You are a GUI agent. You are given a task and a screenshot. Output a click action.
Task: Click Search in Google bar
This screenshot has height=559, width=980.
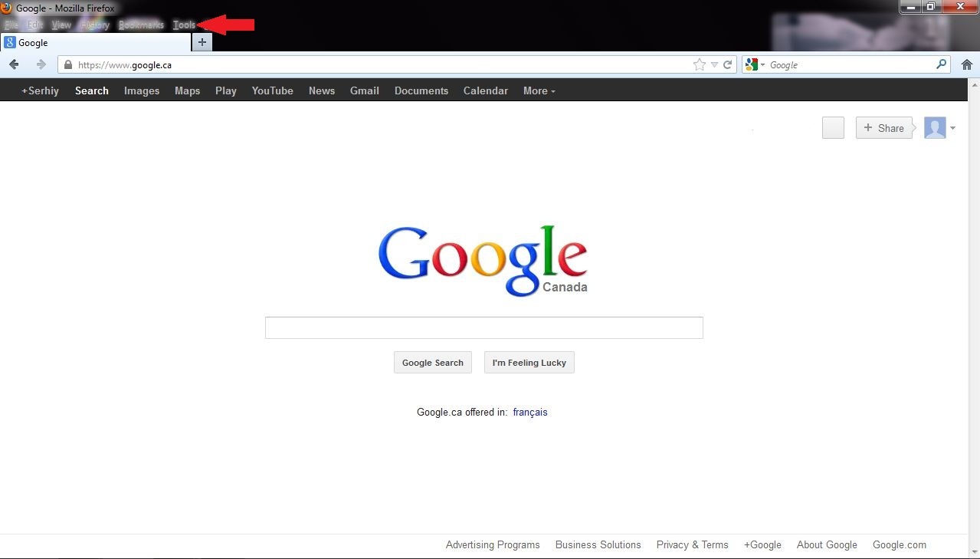92,90
